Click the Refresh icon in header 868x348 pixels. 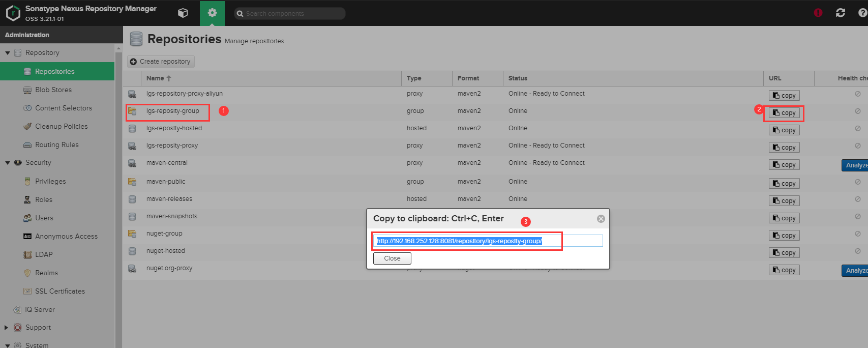tap(841, 13)
